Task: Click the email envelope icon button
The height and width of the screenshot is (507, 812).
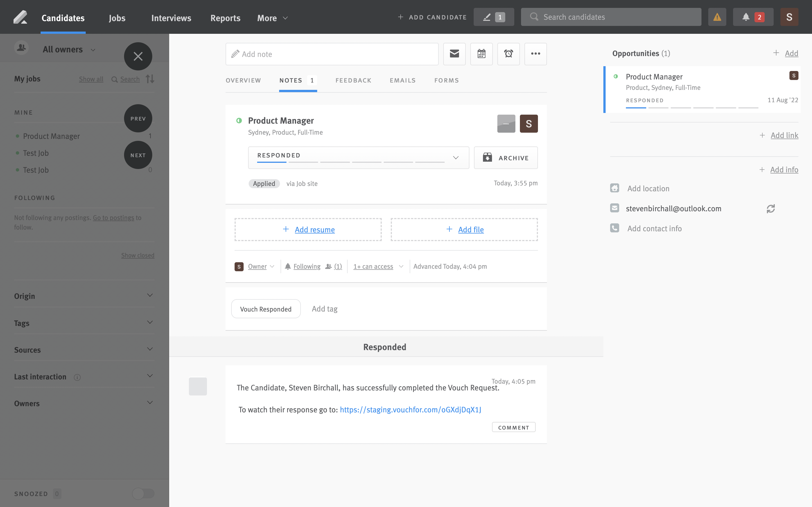Action: pos(454,54)
